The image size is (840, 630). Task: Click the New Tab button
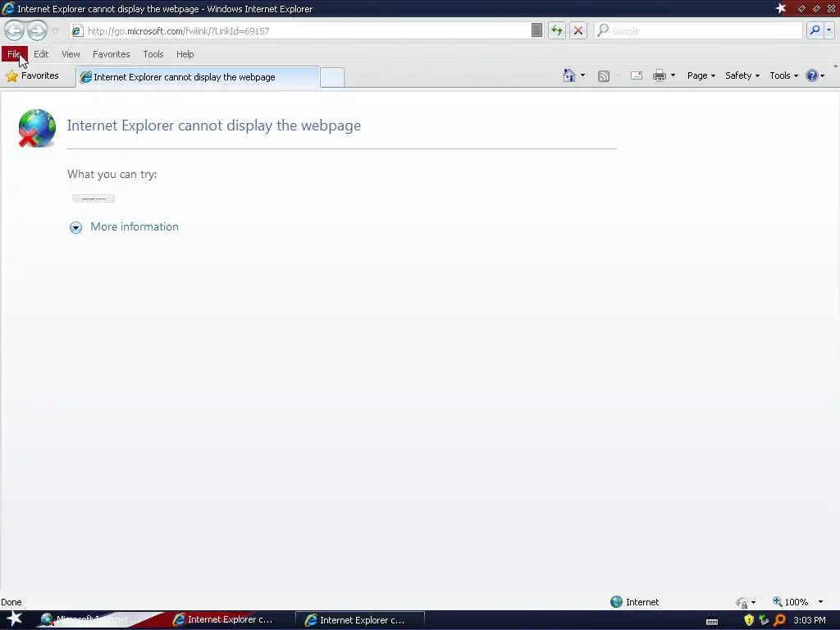[x=332, y=78]
